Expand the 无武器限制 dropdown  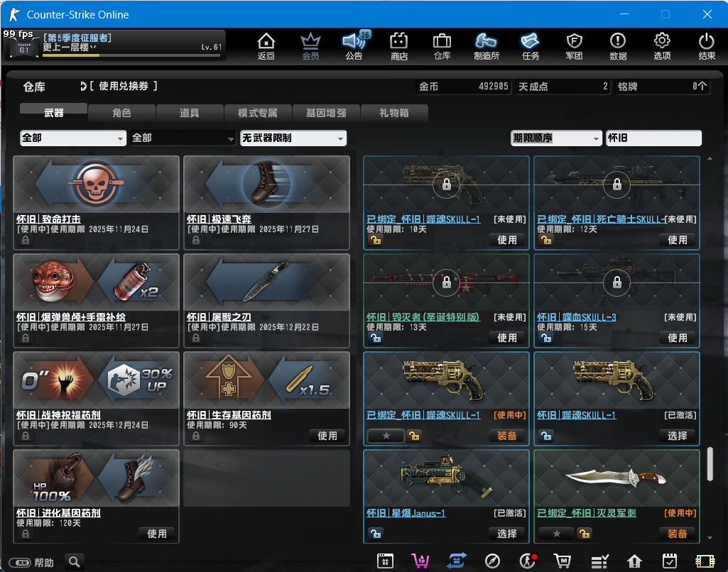point(293,138)
